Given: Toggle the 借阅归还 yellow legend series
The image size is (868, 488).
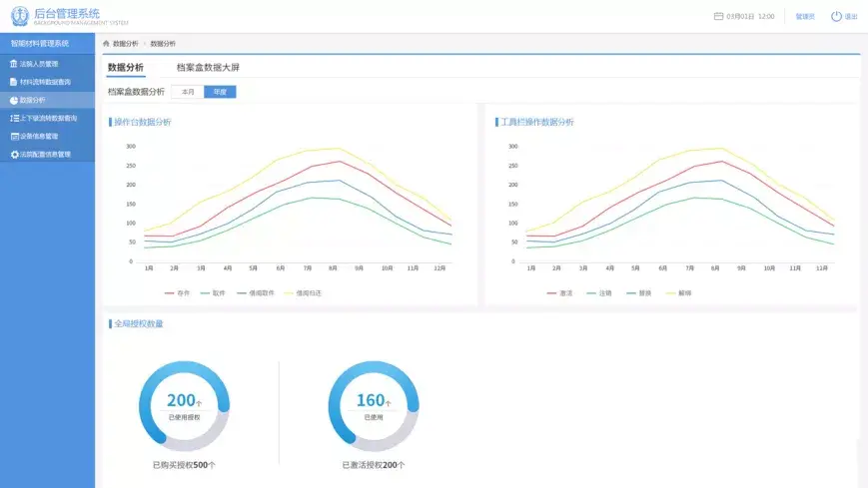Looking at the screenshot, I should pyautogui.click(x=303, y=293).
